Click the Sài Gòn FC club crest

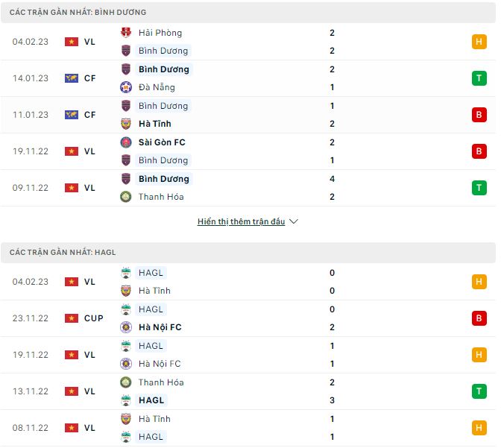pos(126,142)
